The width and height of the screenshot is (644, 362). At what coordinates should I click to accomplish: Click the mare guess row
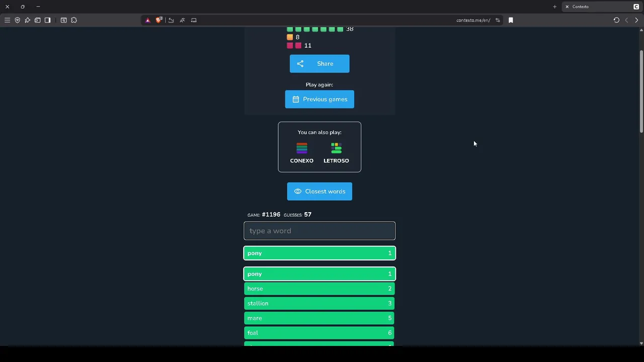pos(319,318)
